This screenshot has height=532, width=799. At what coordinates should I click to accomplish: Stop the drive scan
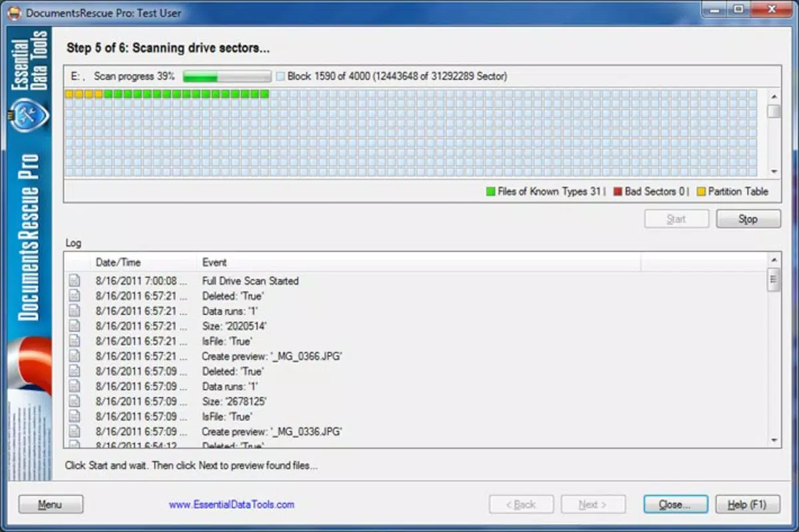(x=748, y=219)
